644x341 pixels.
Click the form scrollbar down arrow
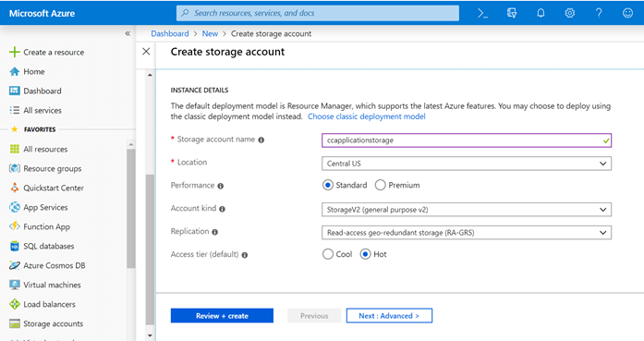click(x=150, y=335)
